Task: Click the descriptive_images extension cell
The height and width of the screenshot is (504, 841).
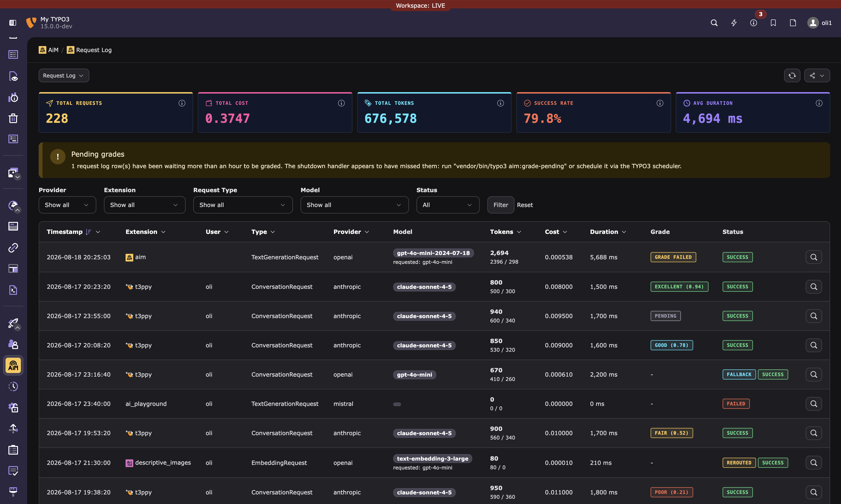Action: coord(158,462)
